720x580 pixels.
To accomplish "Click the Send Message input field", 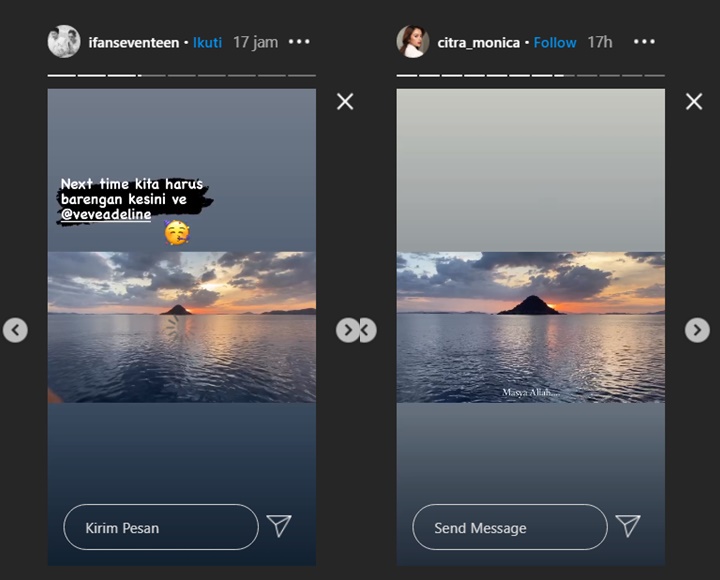I will (x=509, y=527).
